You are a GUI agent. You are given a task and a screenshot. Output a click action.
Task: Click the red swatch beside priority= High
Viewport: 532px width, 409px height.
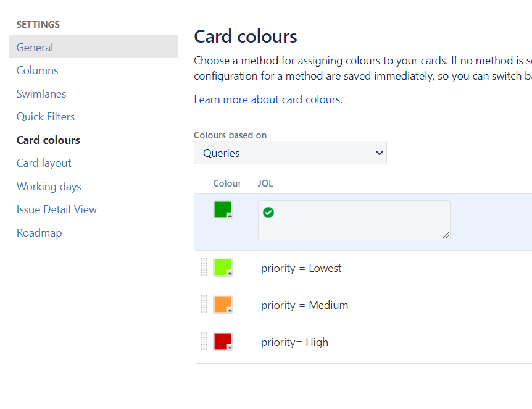coord(222,340)
